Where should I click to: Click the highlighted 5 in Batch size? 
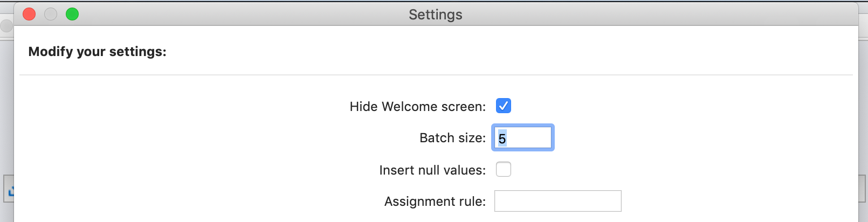(x=502, y=138)
